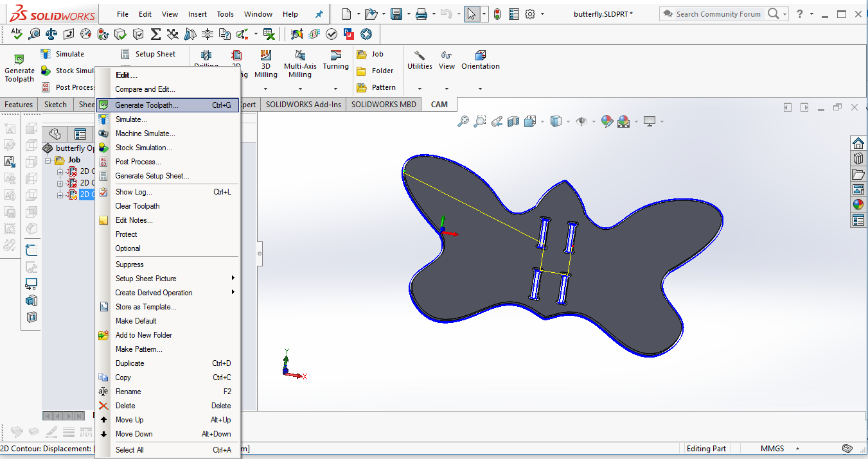
Task: Open the Appearances color ball task pane tab
Action: [x=858, y=205]
